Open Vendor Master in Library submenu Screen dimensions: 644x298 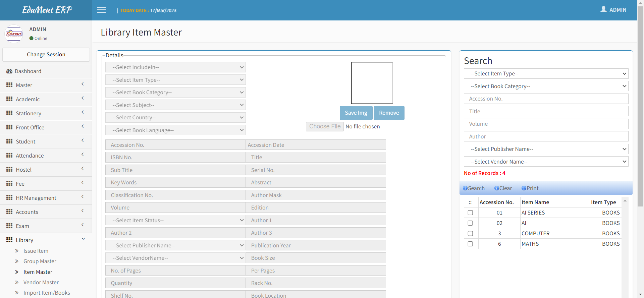click(x=41, y=283)
